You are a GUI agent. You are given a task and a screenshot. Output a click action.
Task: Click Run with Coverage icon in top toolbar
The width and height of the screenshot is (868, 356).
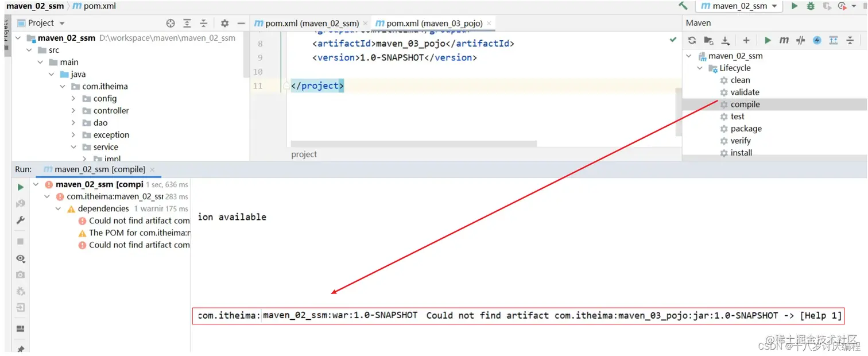[827, 6]
